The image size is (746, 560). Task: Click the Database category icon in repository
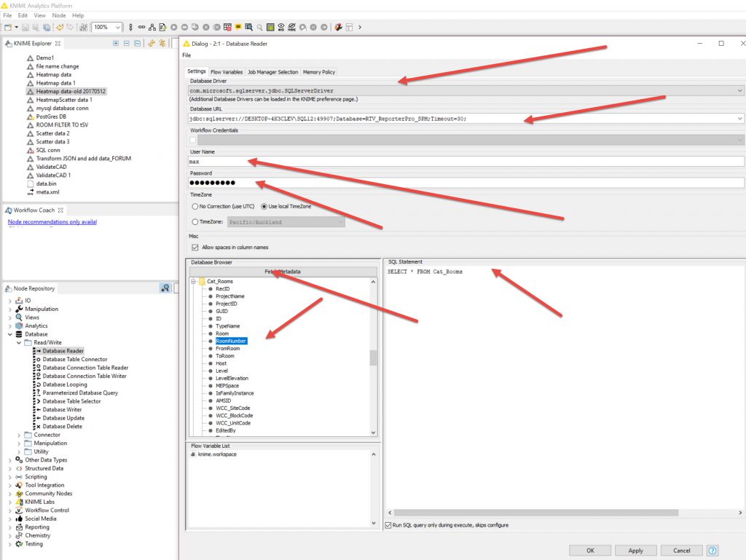[x=19, y=334]
